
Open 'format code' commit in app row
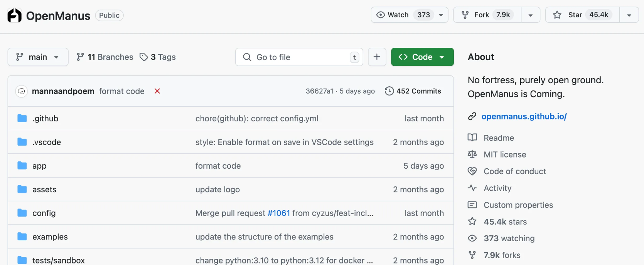[x=218, y=166]
